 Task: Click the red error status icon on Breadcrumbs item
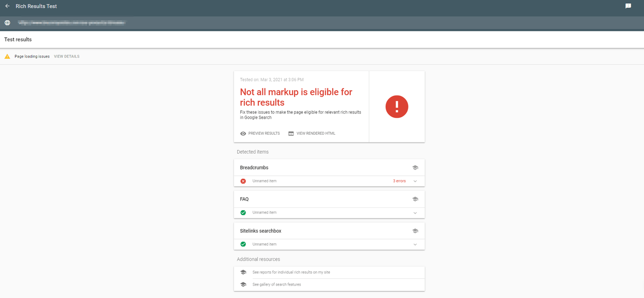click(x=243, y=181)
